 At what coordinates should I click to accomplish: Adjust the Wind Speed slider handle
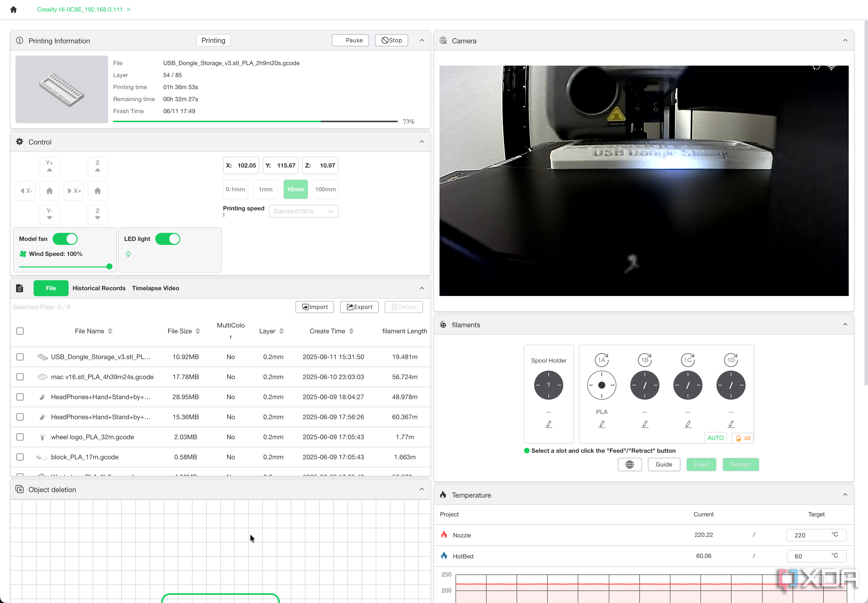point(109,266)
